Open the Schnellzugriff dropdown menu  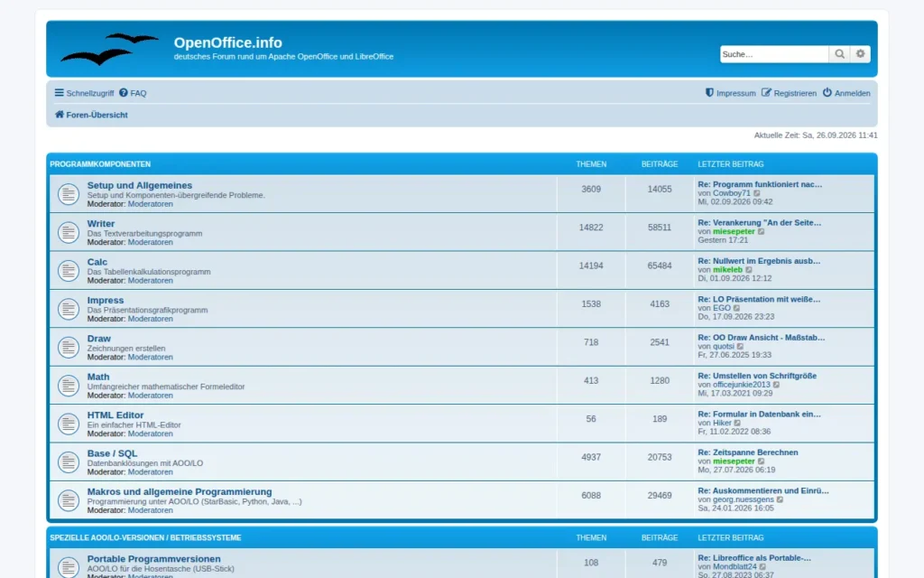click(84, 93)
